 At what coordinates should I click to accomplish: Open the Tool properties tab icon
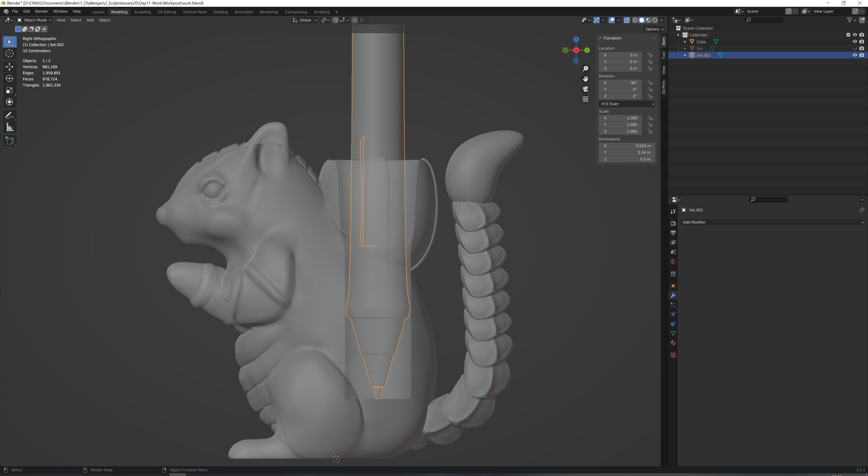(673, 211)
